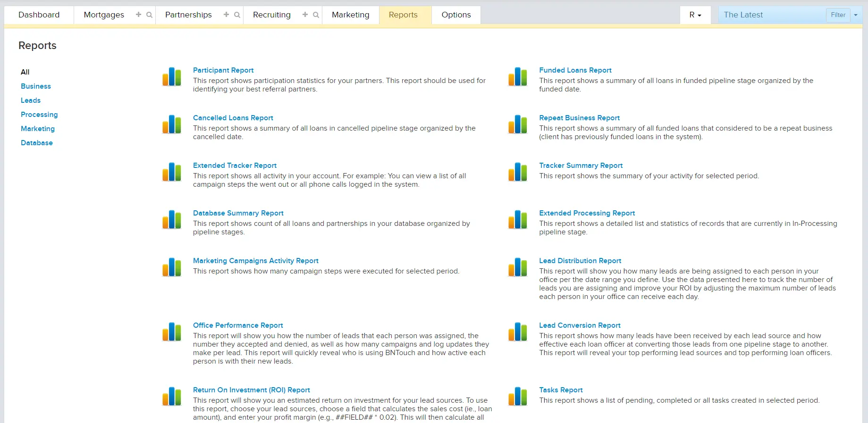Filter reports by Business category

[36, 86]
